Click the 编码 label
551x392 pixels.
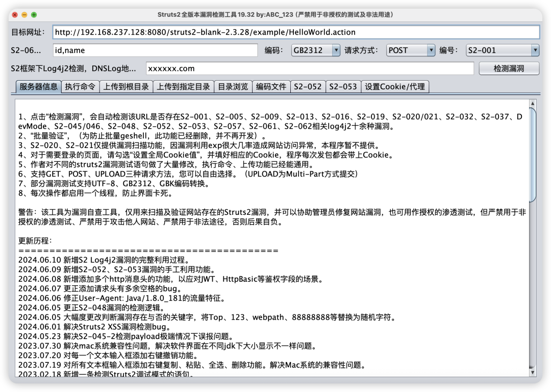coord(274,50)
